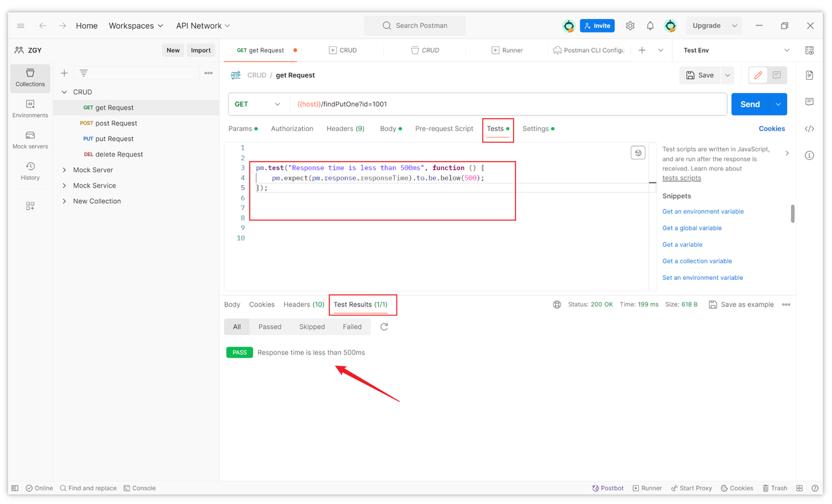Viewport: 832px width, 504px height.
Task: Click the network globe icon
Action: click(557, 305)
